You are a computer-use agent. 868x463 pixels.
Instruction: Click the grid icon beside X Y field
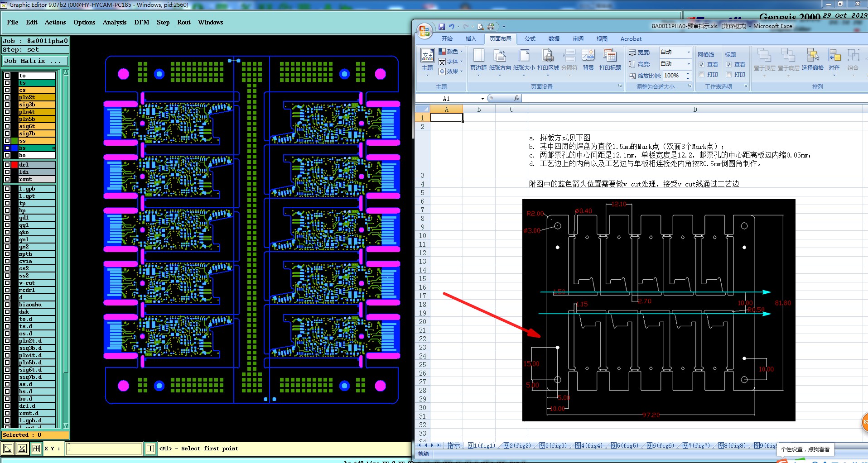tap(36, 449)
